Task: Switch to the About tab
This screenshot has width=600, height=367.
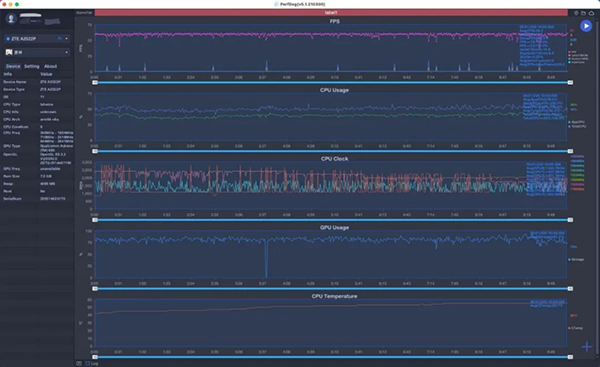Action: pos(51,66)
